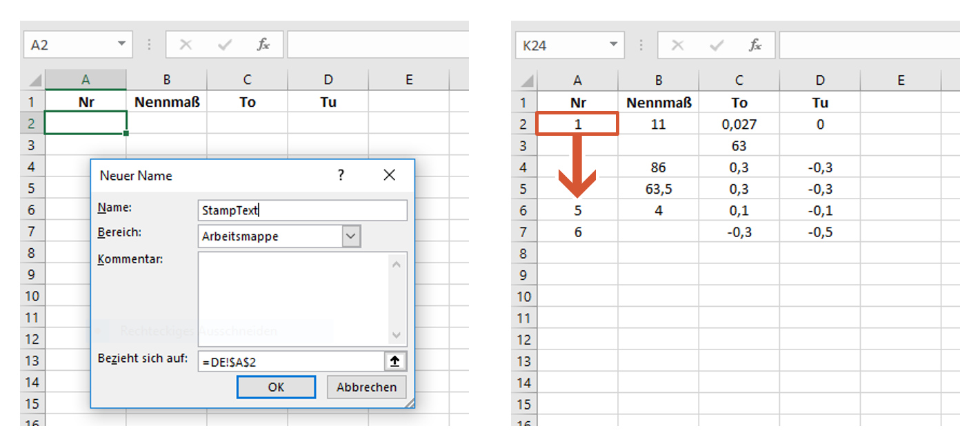Click the cancel X icon in left formula bar
This screenshot has height=446, width=980.
(186, 45)
